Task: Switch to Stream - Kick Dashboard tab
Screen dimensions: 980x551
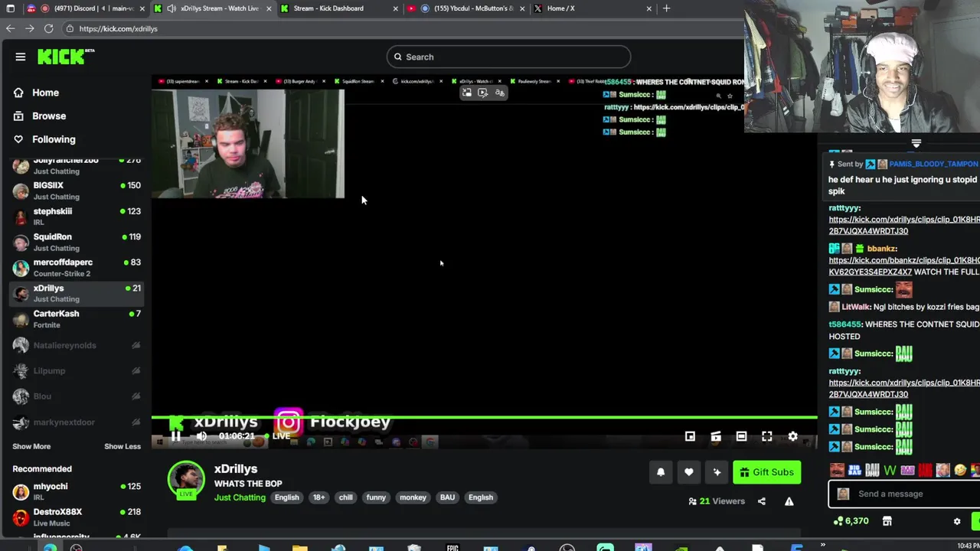Action: [x=337, y=8]
